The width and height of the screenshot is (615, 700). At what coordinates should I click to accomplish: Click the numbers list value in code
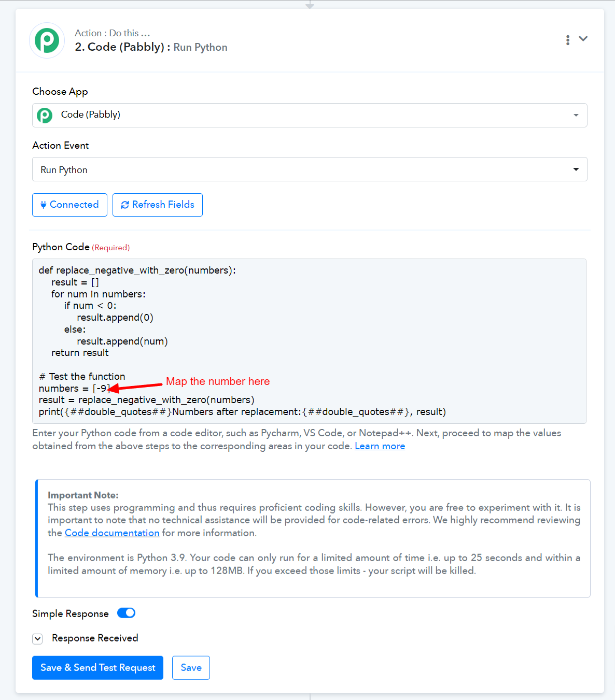click(101, 389)
